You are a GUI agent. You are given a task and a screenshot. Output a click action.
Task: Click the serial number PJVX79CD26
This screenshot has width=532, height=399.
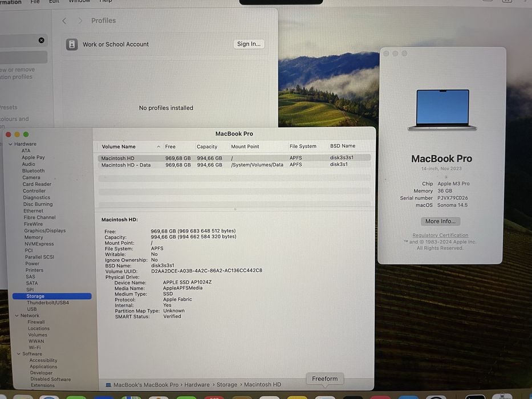point(453,198)
